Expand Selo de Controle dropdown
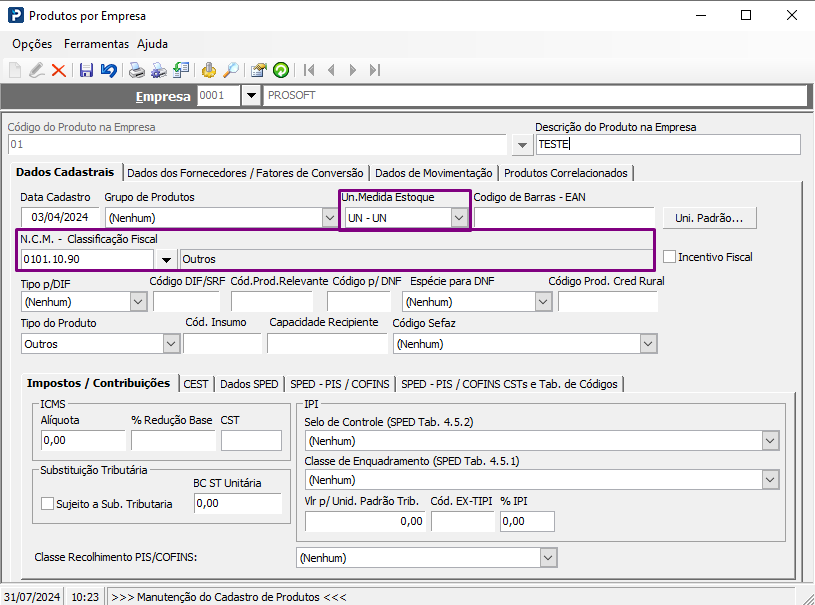Viewport: 815px width, 605px height. 770,441
